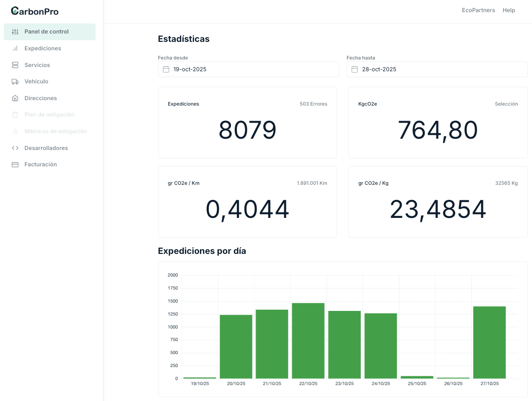Click the CarbonPro logo
The image size is (532, 401).
pyautogui.click(x=34, y=11)
